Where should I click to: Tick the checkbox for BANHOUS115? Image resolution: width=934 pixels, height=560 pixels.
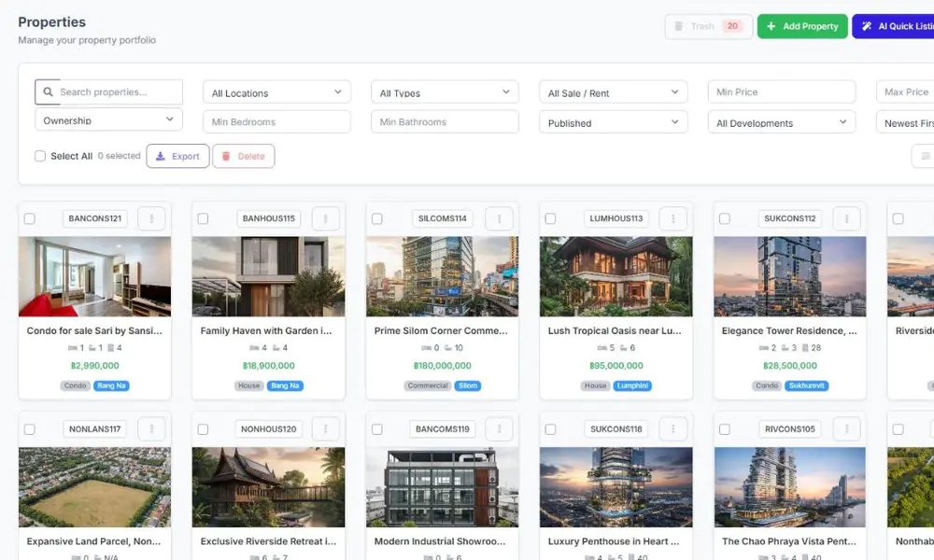tap(203, 218)
